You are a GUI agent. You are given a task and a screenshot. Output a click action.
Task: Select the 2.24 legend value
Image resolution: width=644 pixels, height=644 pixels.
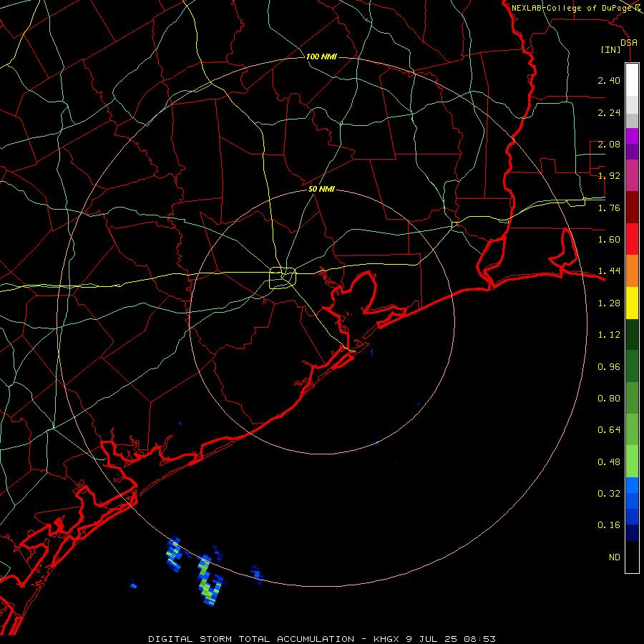pyautogui.click(x=609, y=112)
